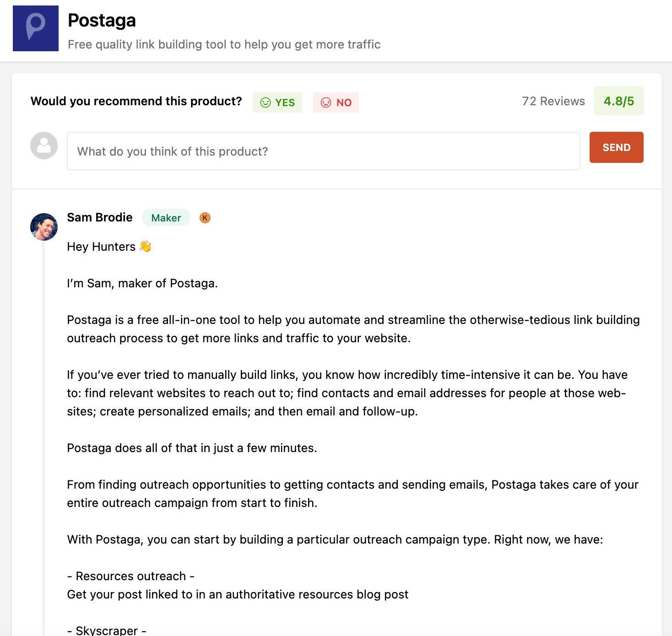672x636 pixels.
Task: Focus the product comment input field
Action: point(323,151)
